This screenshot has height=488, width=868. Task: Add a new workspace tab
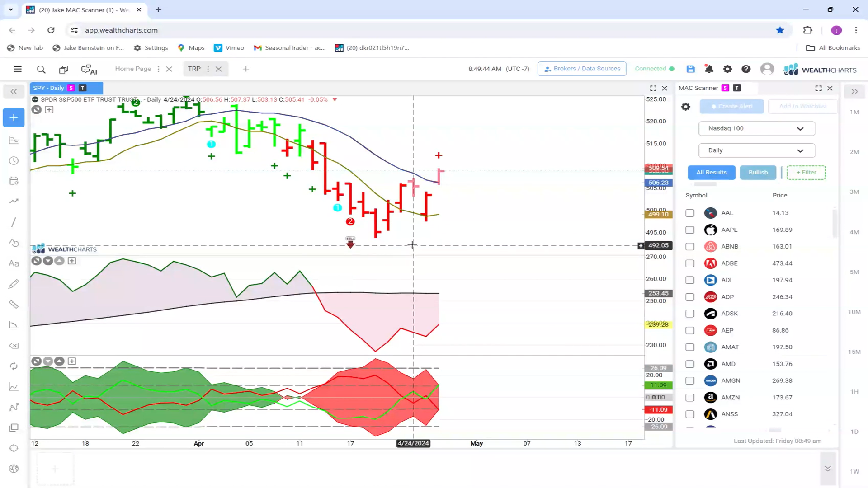[x=246, y=69]
